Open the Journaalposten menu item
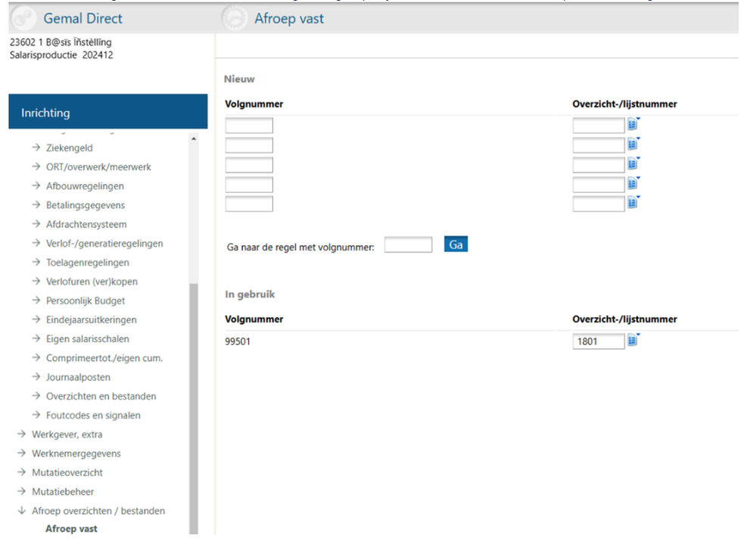756x545 pixels. point(78,377)
